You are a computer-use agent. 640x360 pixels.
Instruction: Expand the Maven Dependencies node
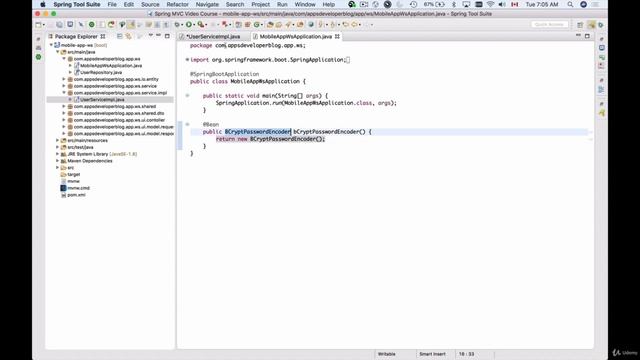pyautogui.click(x=58, y=161)
